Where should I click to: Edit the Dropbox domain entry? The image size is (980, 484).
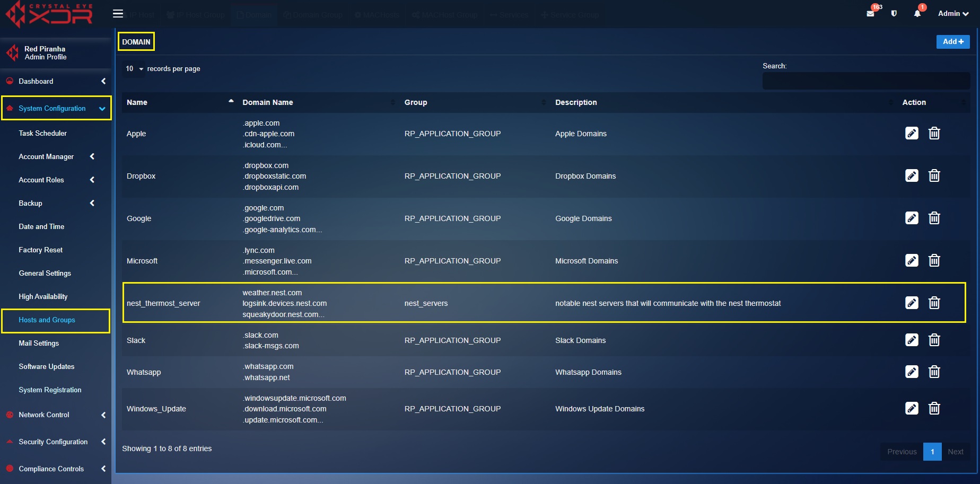coord(912,175)
